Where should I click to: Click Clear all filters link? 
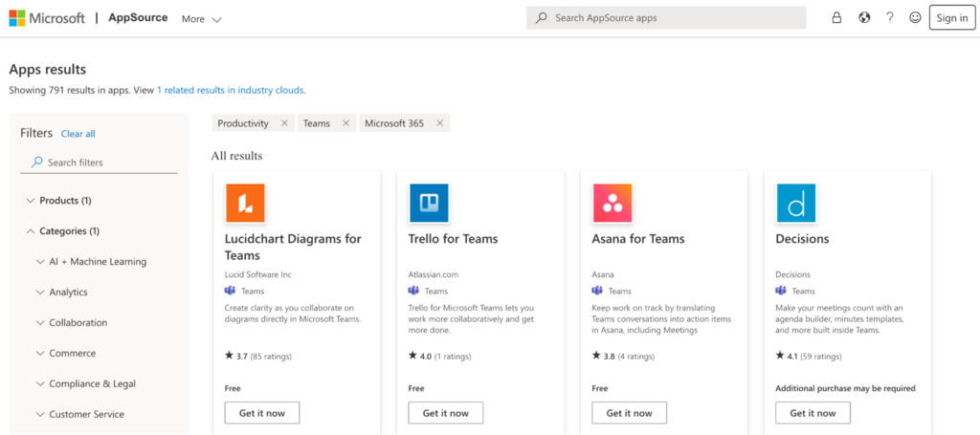tap(78, 134)
